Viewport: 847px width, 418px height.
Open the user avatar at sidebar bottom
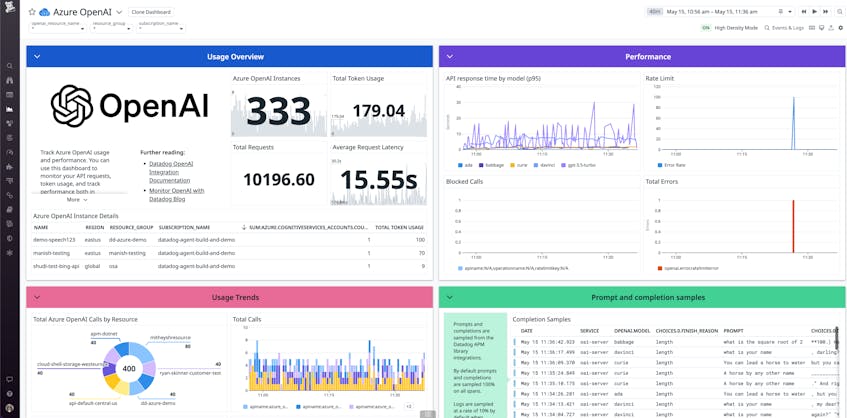click(x=9, y=408)
